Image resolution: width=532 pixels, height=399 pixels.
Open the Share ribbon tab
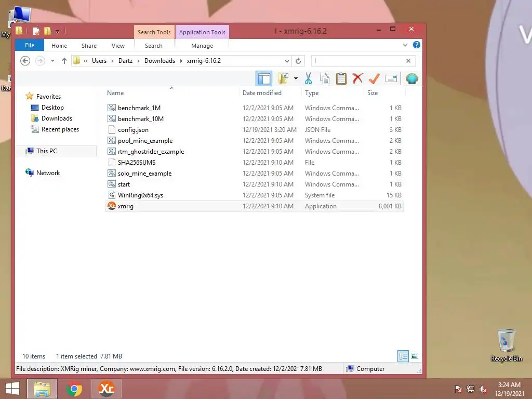(89, 46)
